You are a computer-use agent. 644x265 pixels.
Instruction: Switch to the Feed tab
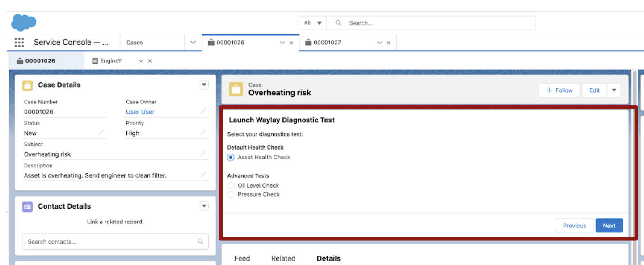[242, 258]
